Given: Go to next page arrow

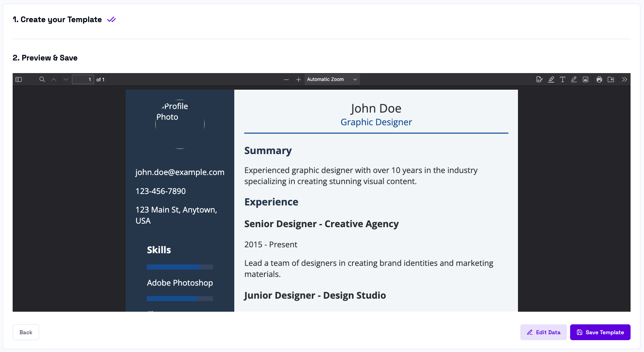Looking at the screenshot, I should [66, 79].
